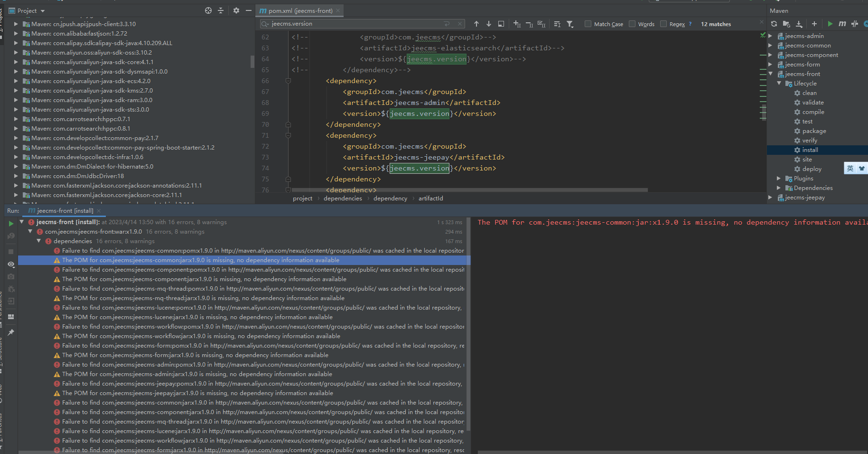The image size is (868, 454).
Task: Open the search results filter icon
Action: point(570,24)
